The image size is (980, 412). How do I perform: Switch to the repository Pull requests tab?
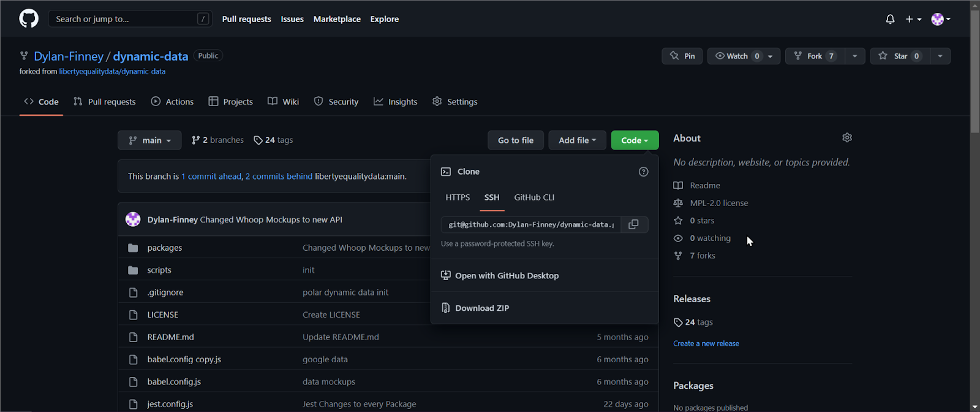coord(104,102)
